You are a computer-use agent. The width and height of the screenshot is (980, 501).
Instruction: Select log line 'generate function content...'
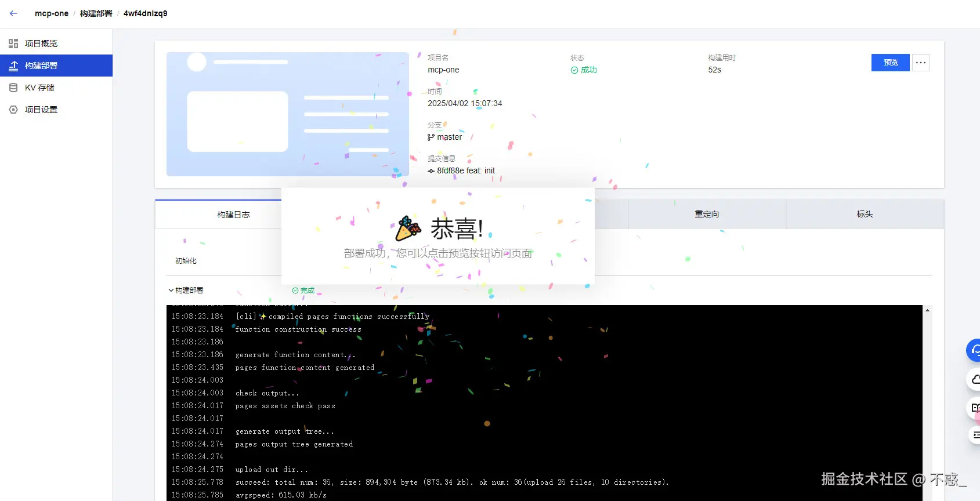295,355
